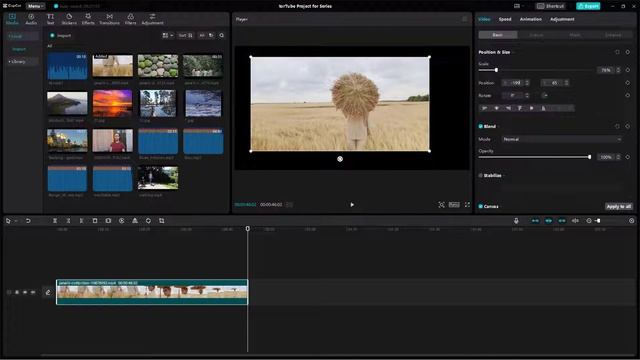
Task: Click the rotation handle below video preview
Action: [x=340, y=159]
